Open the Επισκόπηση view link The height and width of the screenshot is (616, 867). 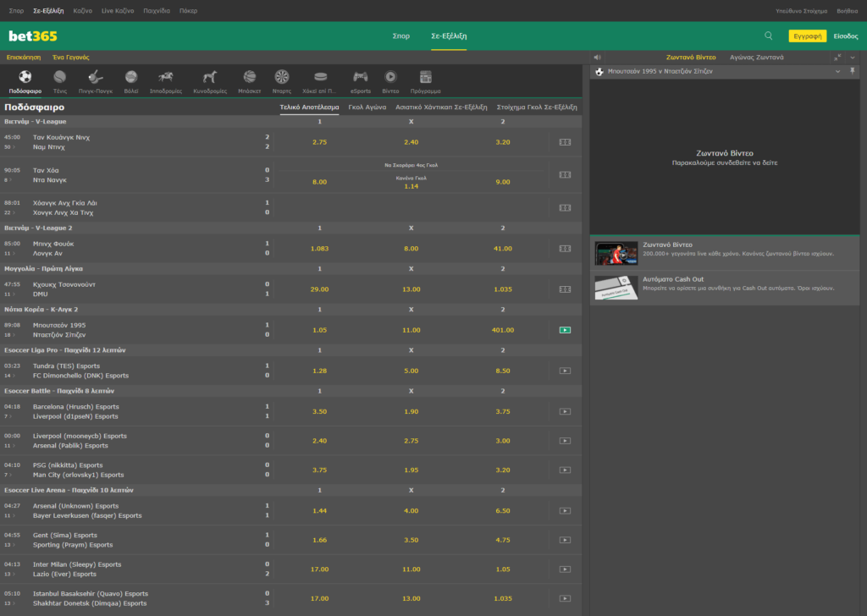24,58
